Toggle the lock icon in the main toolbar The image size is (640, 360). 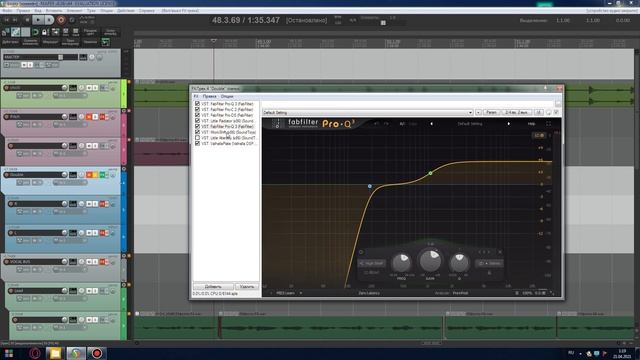tap(44, 32)
